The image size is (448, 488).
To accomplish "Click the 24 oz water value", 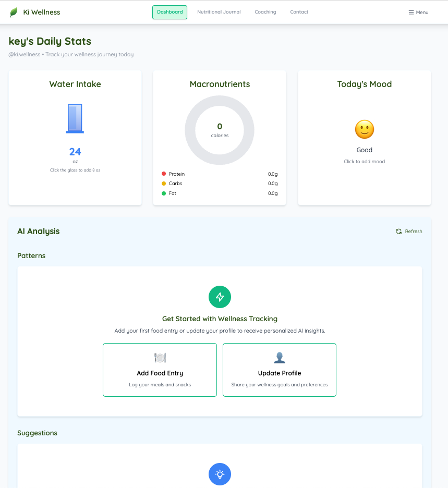I will (x=75, y=152).
